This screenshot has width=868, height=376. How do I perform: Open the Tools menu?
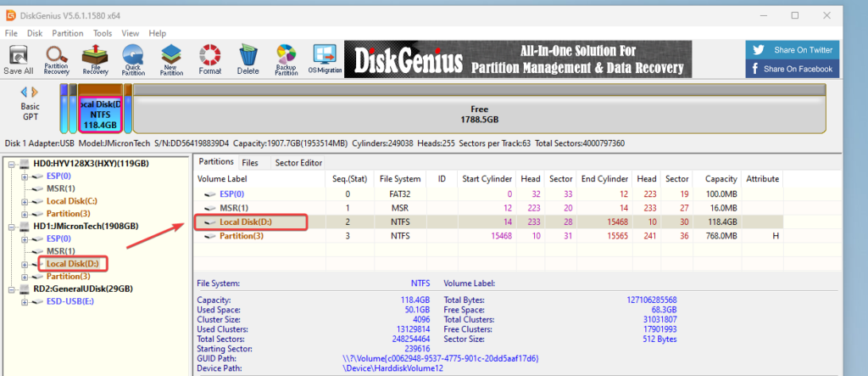pyautogui.click(x=103, y=33)
